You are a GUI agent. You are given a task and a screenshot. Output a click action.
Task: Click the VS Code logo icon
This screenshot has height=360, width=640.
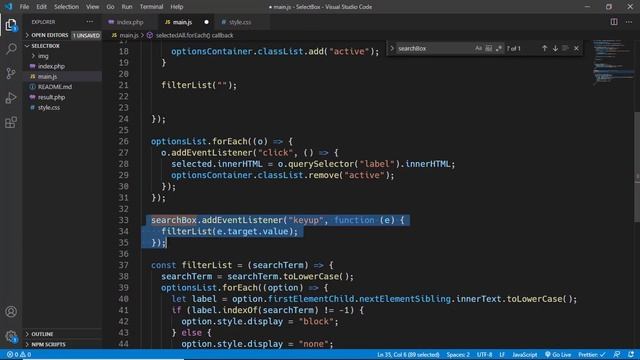[9, 7]
